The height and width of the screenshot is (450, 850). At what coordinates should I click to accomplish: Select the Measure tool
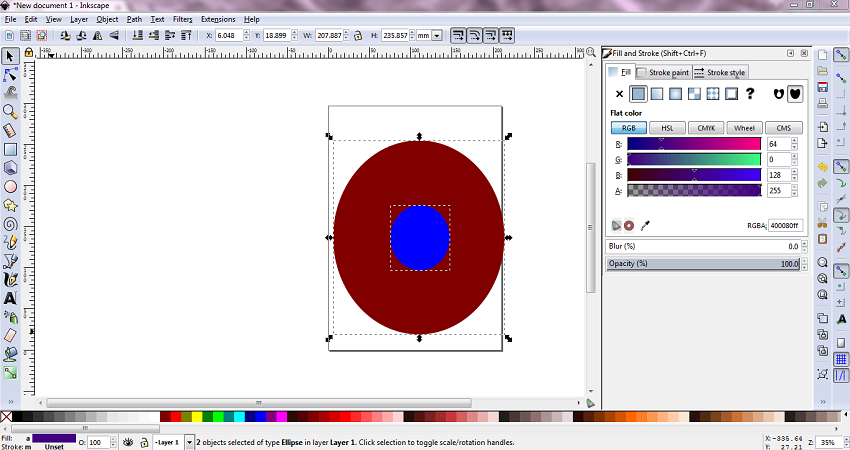pyautogui.click(x=10, y=130)
